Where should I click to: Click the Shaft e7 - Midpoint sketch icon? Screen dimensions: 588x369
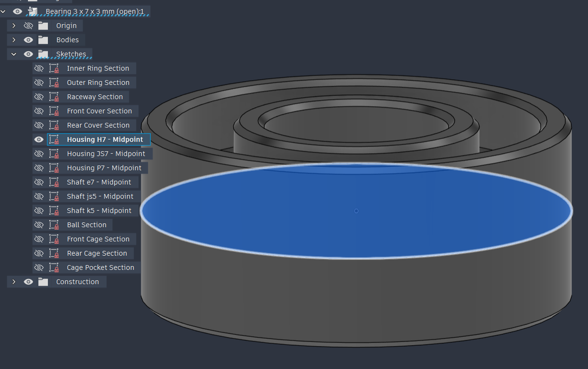click(54, 182)
